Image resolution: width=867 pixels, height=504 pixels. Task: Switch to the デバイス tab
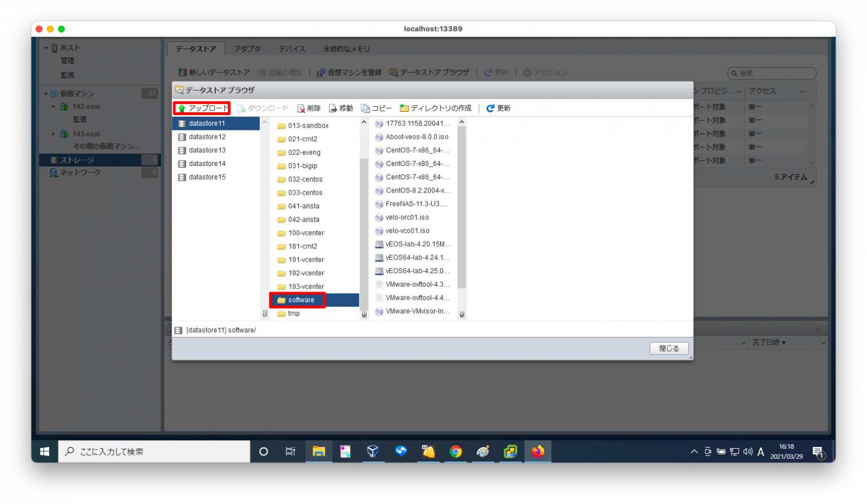click(291, 49)
